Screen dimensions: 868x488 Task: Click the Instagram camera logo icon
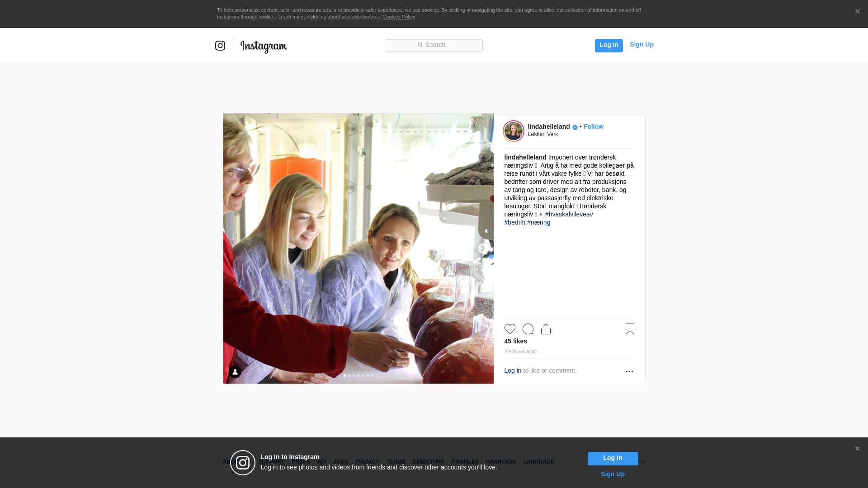(x=220, y=46)
